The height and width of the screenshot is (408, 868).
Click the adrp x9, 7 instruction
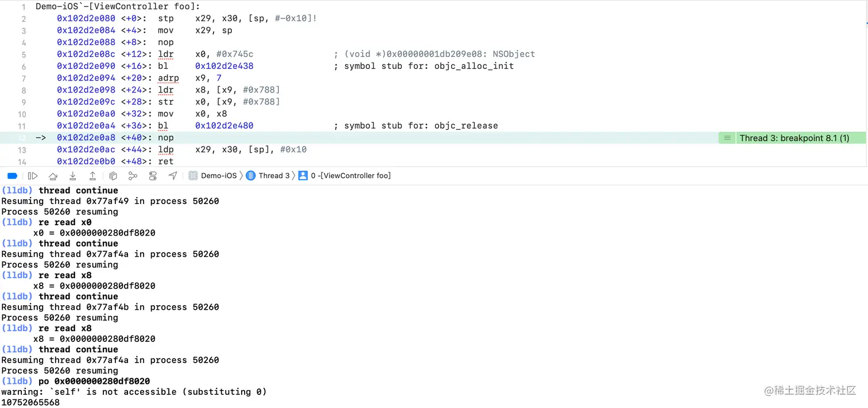(189, 78)
